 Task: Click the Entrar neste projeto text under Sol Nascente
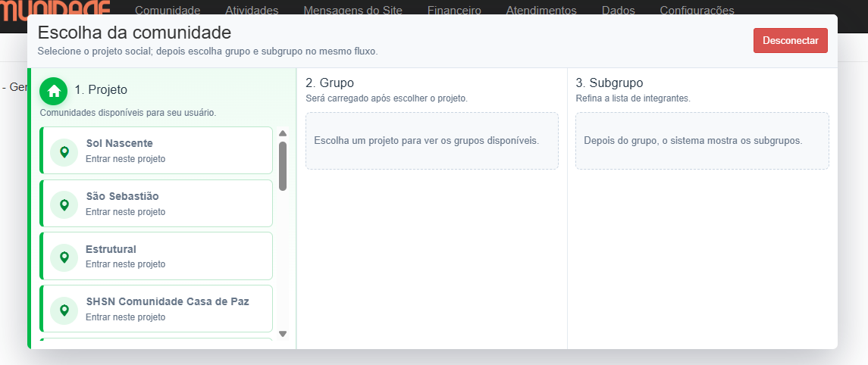pyautogui.click(x=126, y=159)
